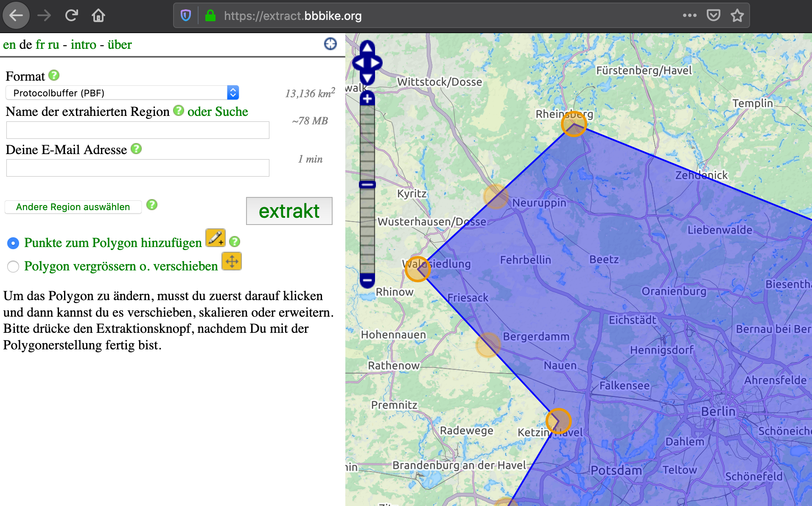Zoom in with the plus map button
Screen dimensions: 812x506
(x=367, y=99)
